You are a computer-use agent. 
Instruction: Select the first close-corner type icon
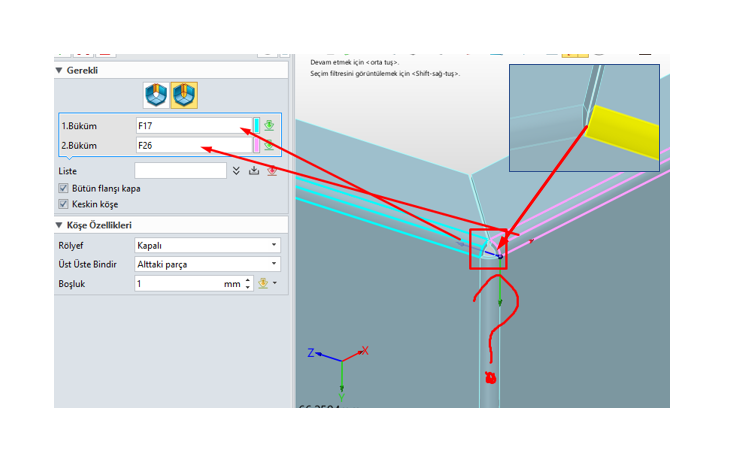(x=156, y=95)
